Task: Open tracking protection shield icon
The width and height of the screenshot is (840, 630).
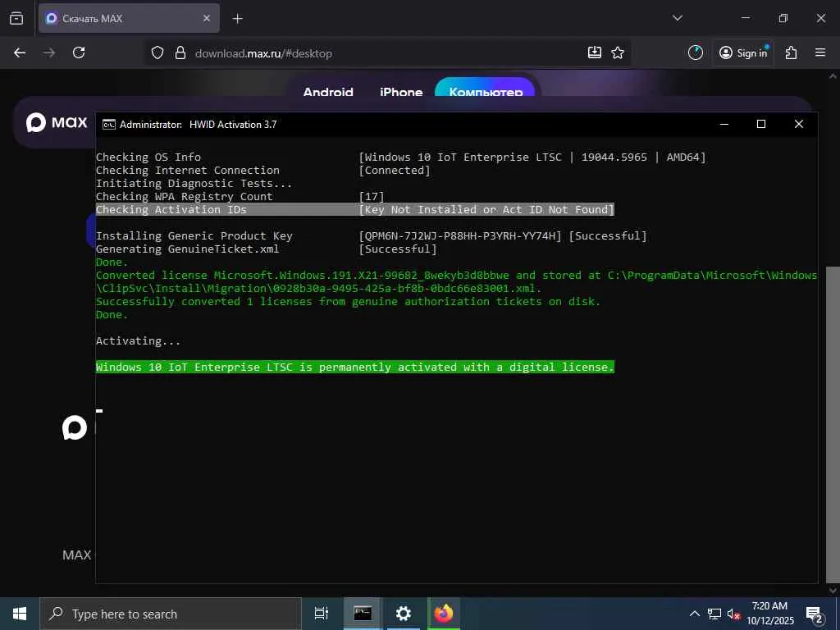Action: point(157,53)
